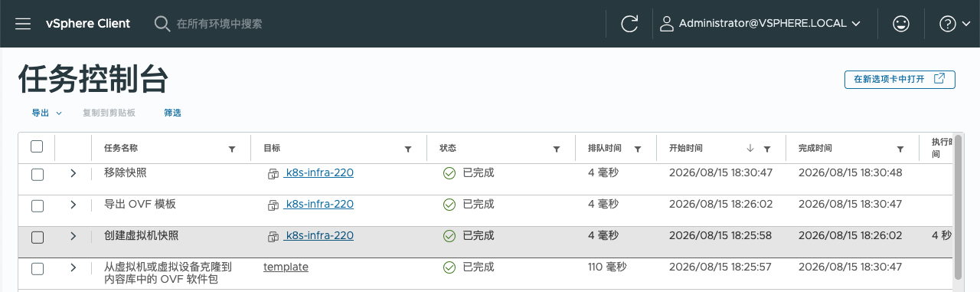Click 已完成 status in 移除快照 row
The width and height of the screenshot is (980, 292).
479,173
